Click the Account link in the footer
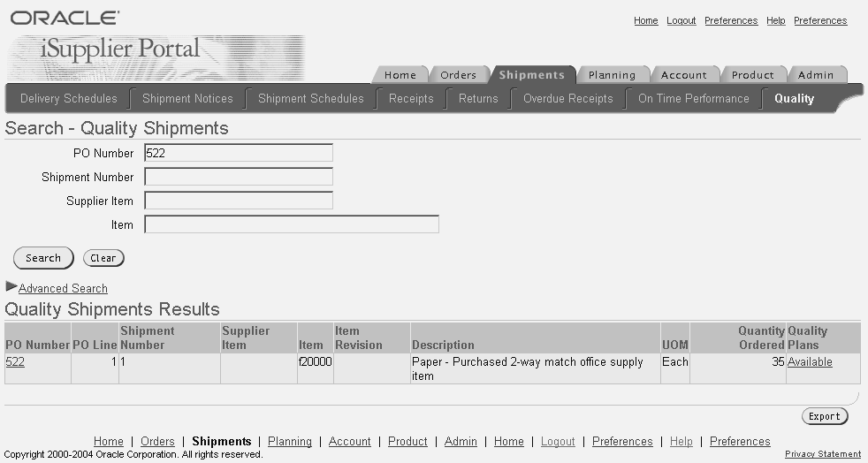 350,442
